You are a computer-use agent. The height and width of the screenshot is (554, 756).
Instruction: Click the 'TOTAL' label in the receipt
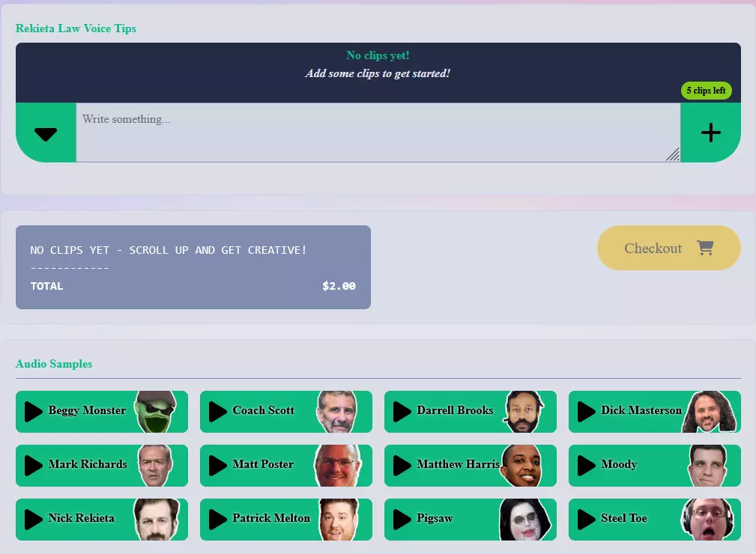(46, 286)
